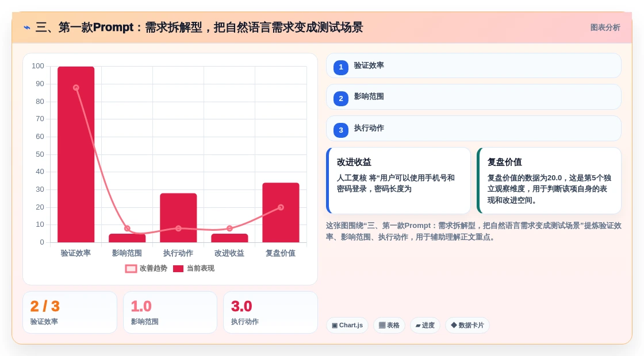Click the square icon in the Chart.js tag
This screenshot has width=644, height=356.
pyautogui.click(x=335, y=325)
